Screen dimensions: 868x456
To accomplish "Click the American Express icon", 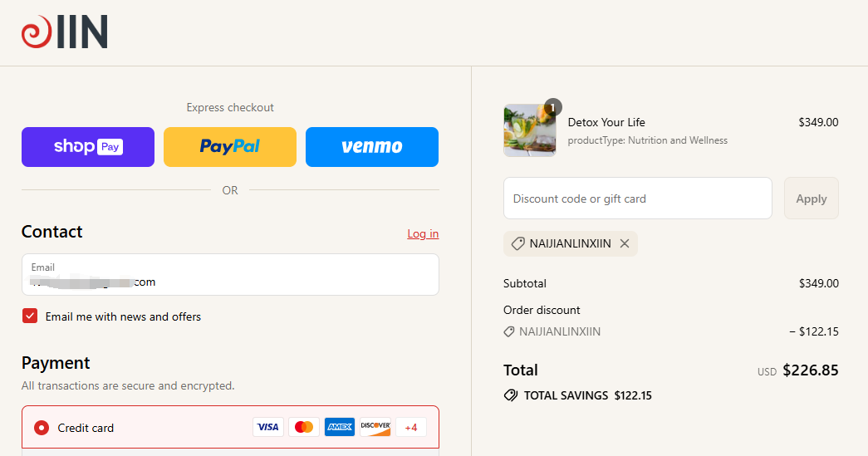I will pyautogui.click(x=340, y=427).
